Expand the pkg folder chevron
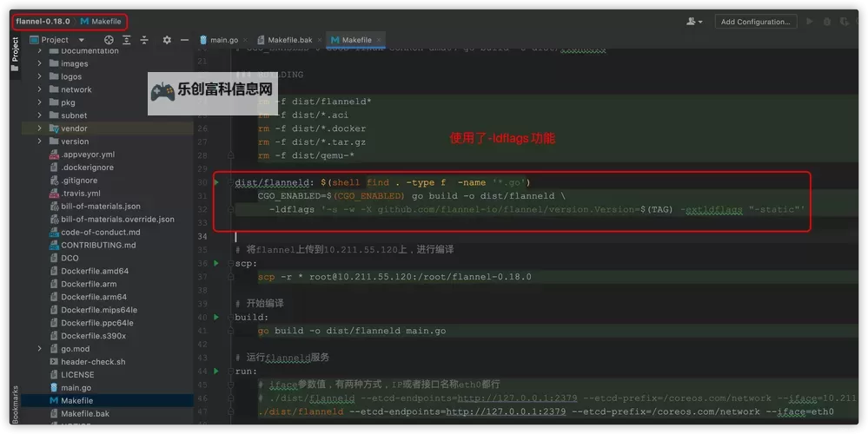 [x=39, y=102]
